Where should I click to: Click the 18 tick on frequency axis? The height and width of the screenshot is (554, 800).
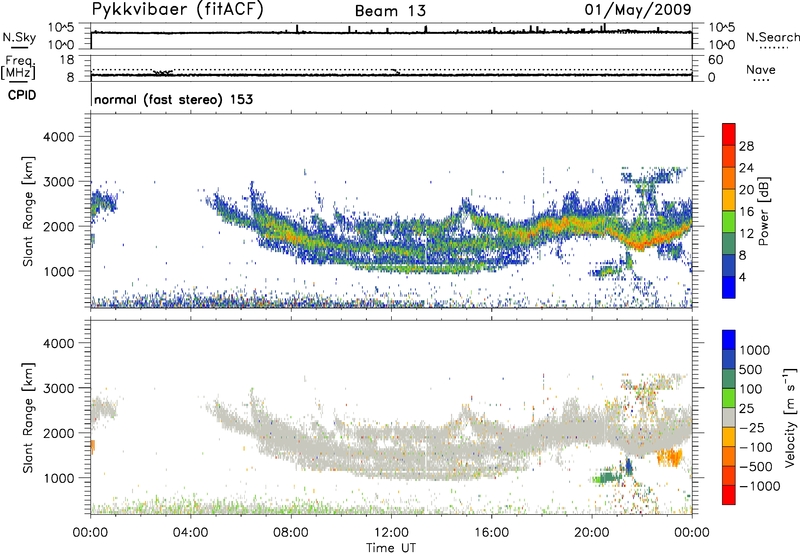pos(66,60)
